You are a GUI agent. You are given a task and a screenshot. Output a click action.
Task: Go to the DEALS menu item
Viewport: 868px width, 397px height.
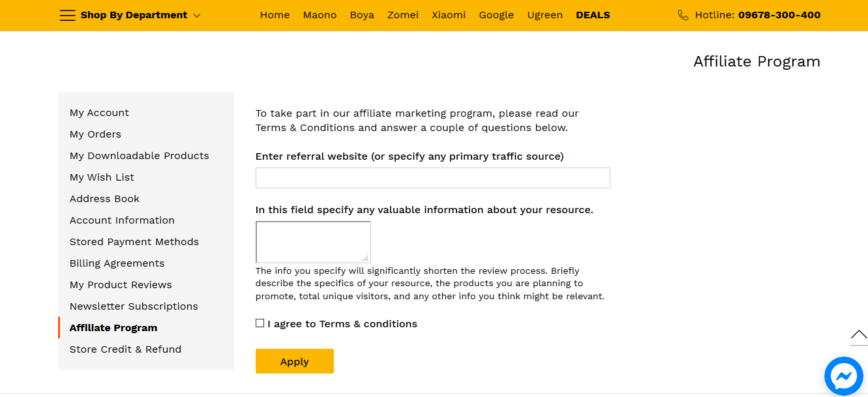tap(593, 15)
